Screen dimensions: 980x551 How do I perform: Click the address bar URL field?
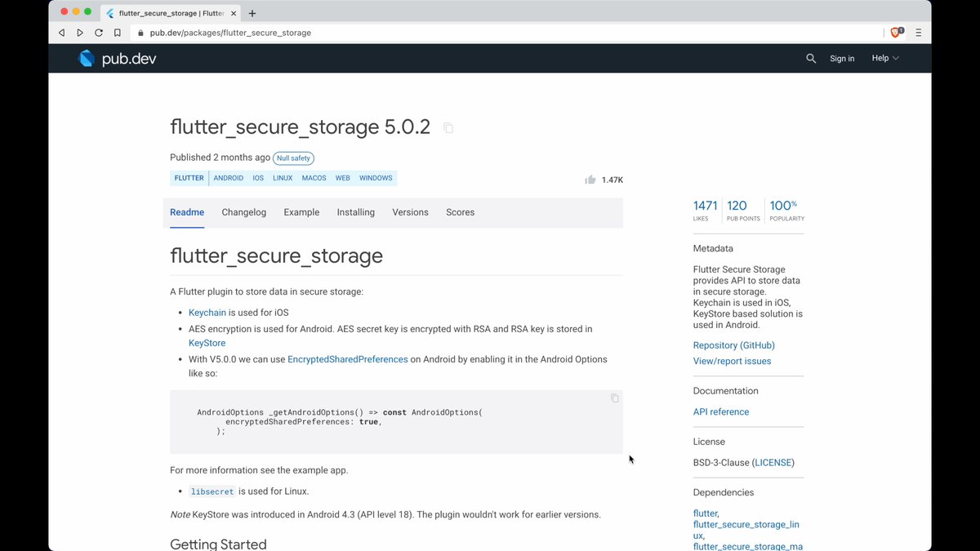(x=490, y=33)
